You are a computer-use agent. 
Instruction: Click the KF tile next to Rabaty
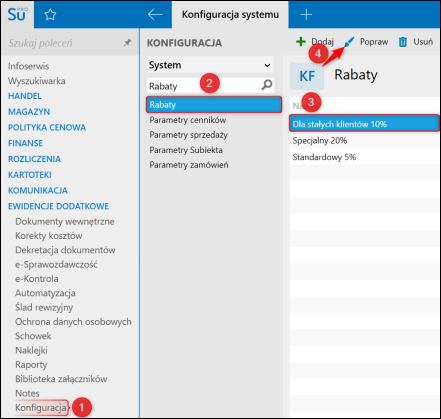307,76
